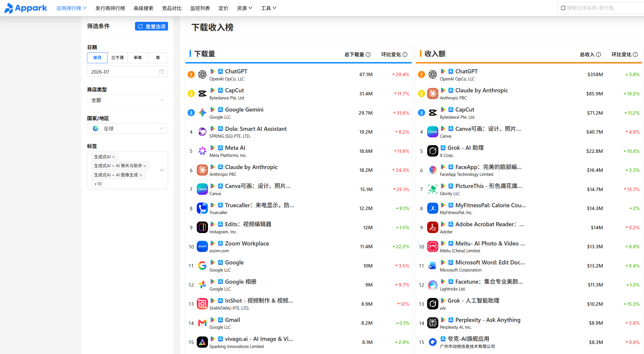Viewport: 644px width, 354px height.
Task: Expand the 标签 tag selector arrow
Action: click(162, 170)
